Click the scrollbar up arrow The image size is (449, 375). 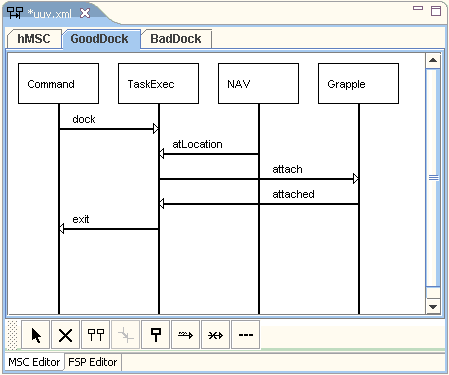click(433, 60)
